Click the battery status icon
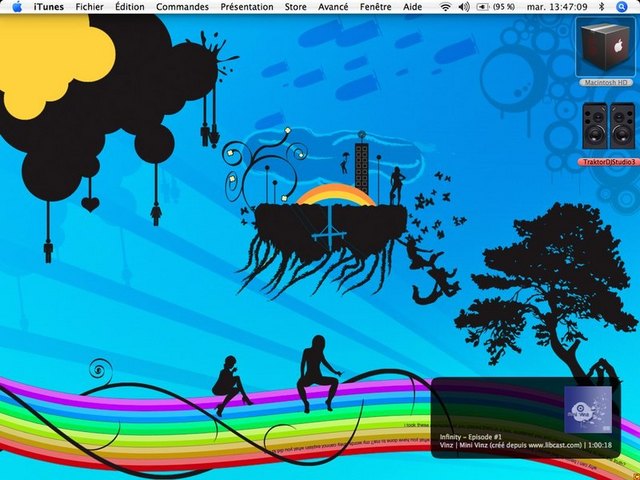Screen dimensions: 640x480 [x=482, y=7]
